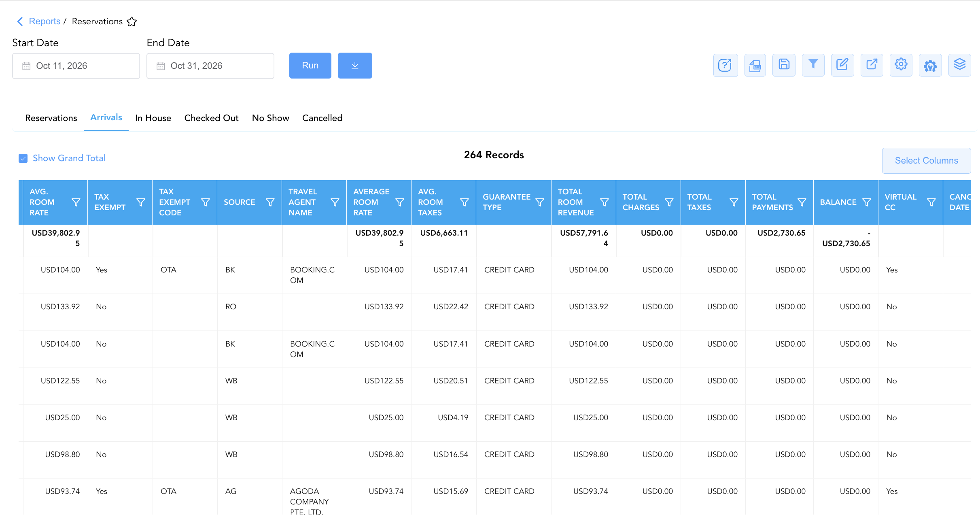Filter the Virtual CC column
Screen dimensions: 980x519
point(931,202)
